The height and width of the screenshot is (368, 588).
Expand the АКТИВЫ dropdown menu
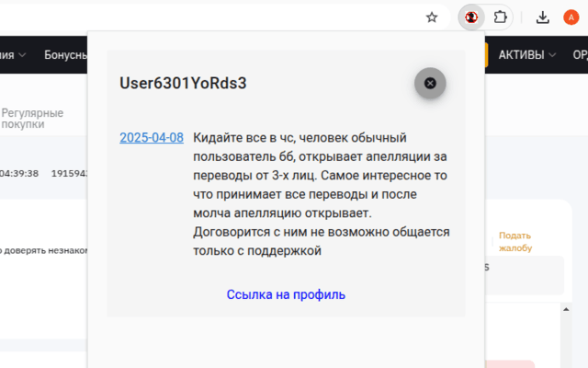tap(526, 55)
